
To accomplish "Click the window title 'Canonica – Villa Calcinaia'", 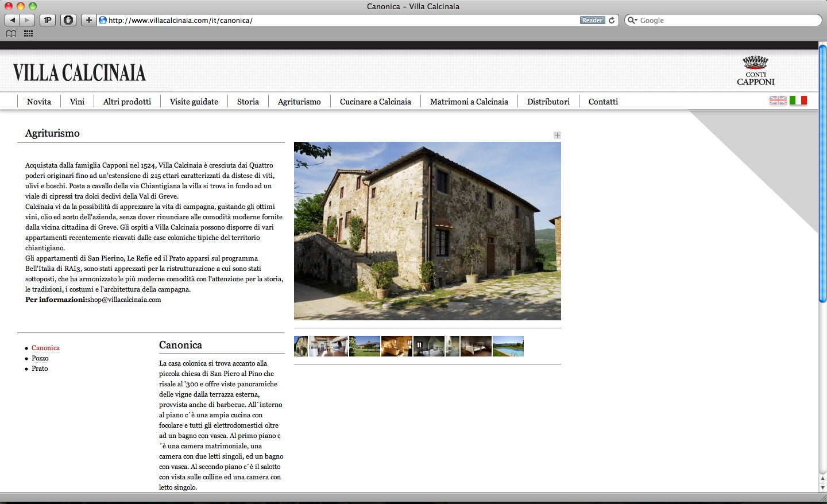I will [413, 6].
